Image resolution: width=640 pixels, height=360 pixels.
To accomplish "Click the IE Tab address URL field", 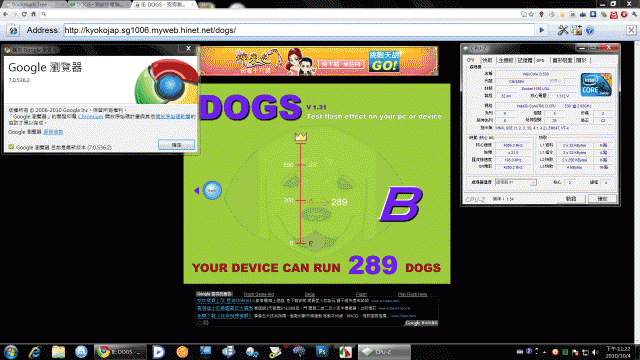I will pyautogui.click(x=299, y=30).
